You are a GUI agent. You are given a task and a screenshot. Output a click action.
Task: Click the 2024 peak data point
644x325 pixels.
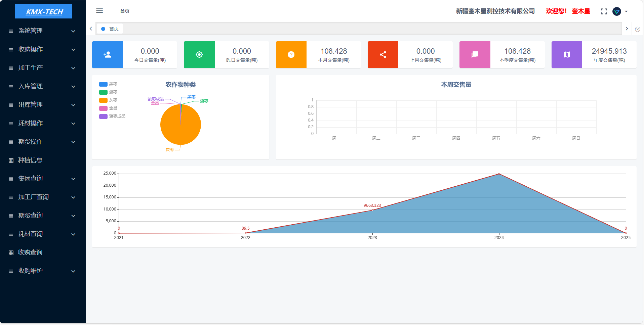coord(499,174)
